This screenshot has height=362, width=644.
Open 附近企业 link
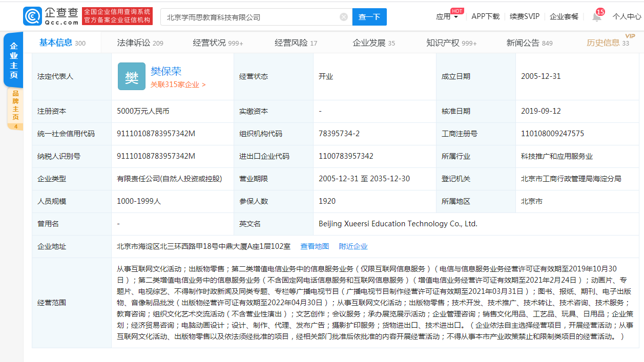tap(354, 246)
